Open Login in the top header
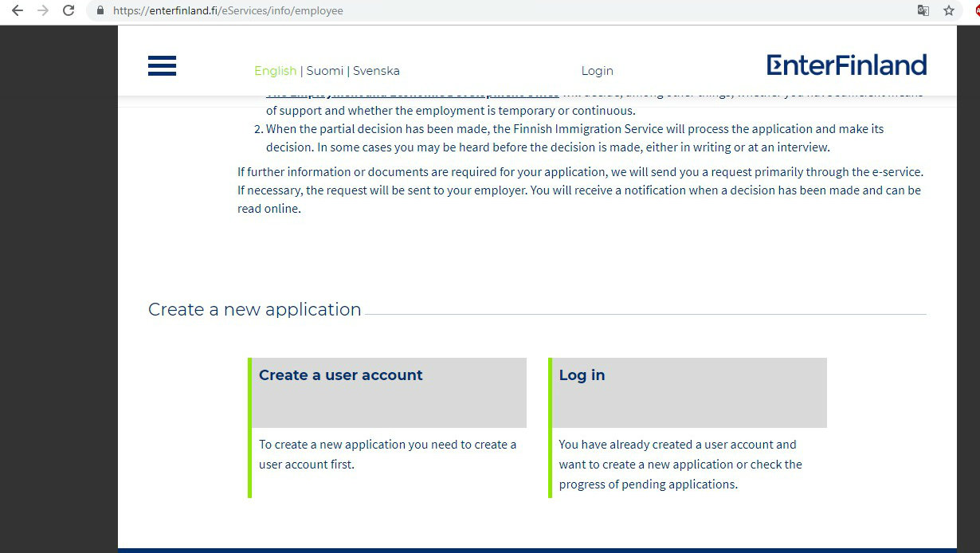Screen dimensions: 980x553 point(597,71)
